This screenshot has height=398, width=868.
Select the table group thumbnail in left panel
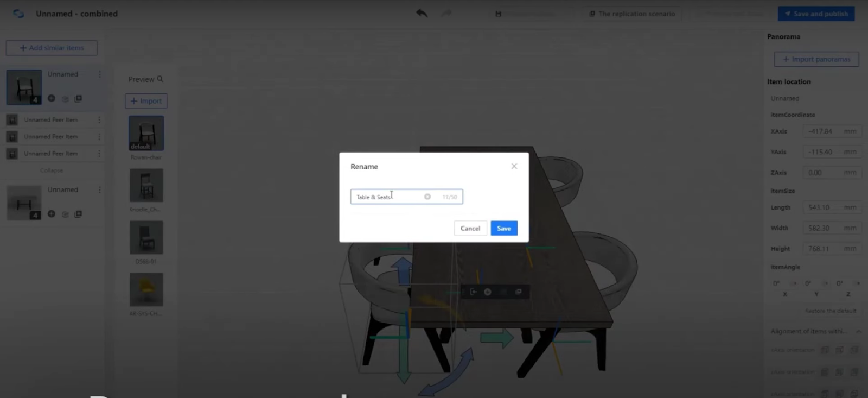click(x=24, y=203)
